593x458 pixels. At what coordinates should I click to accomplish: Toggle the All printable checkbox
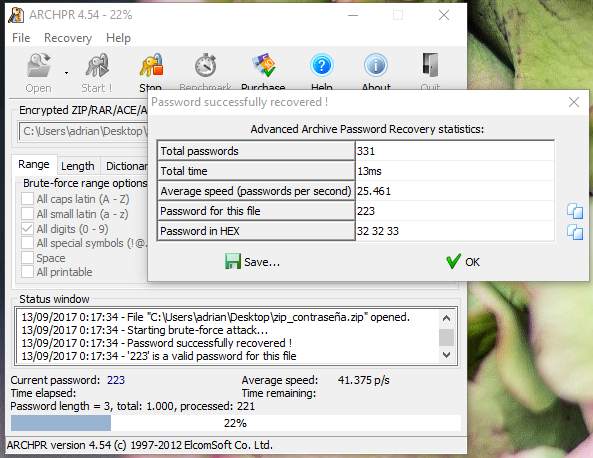28,272
